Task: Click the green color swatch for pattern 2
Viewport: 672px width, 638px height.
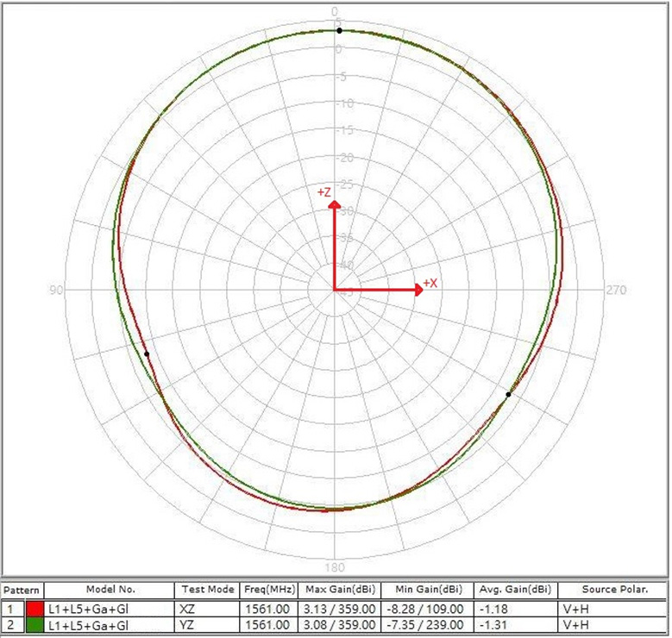Action: 36,624
